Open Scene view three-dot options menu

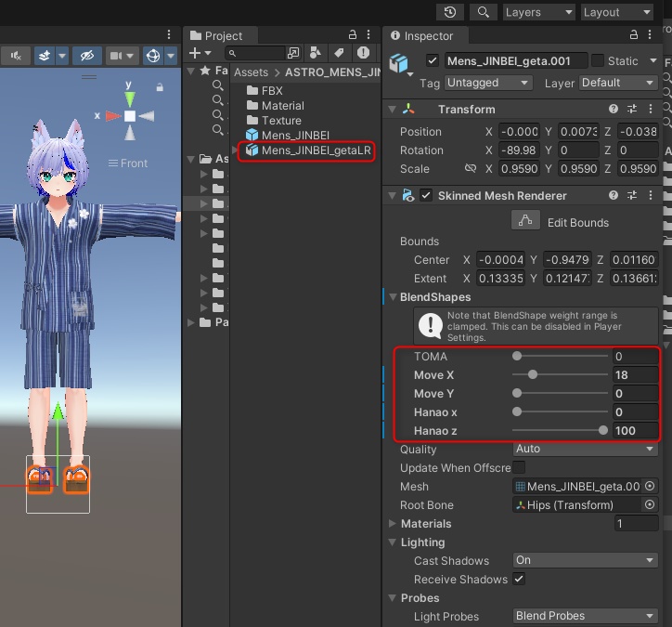click(x=169, y=34)
